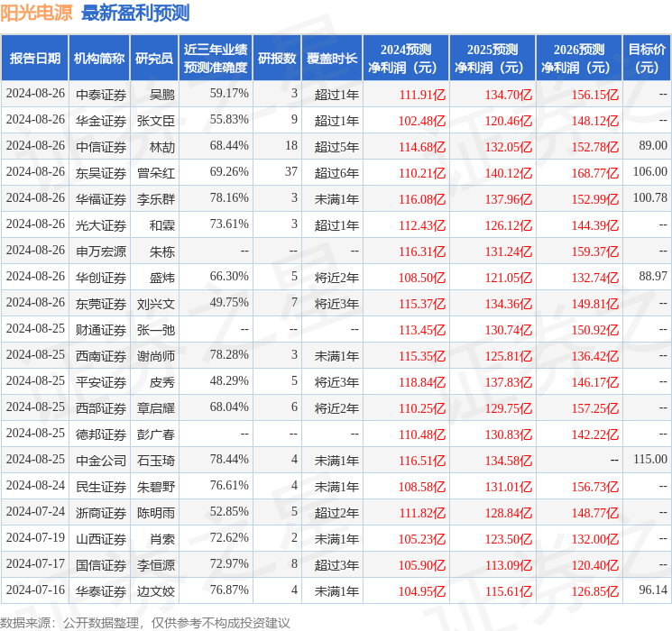
Task: Click analyst name 边文姣
Action: click(155, 590)
